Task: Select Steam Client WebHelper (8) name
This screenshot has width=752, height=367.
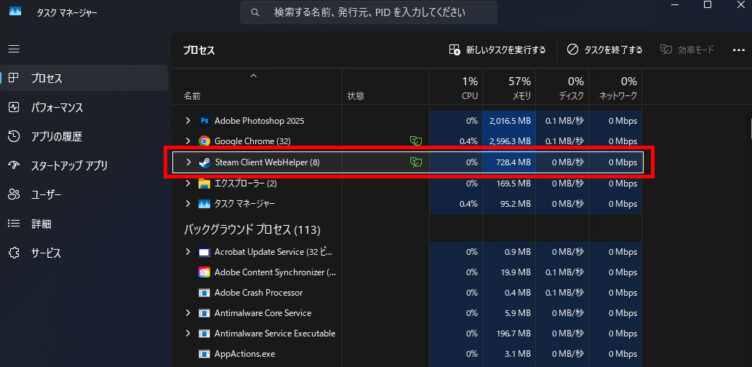Action: coord(267,162)
